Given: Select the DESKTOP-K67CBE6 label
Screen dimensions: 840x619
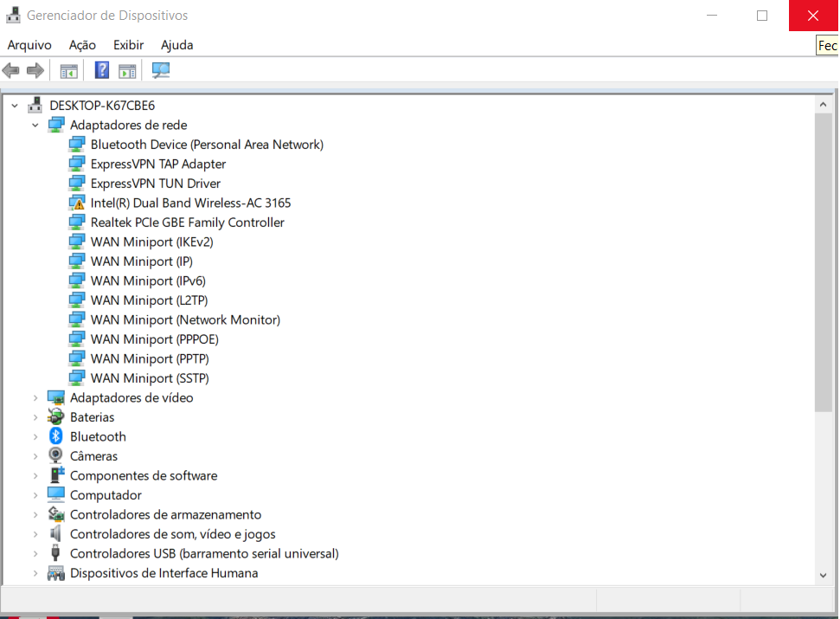Looking at the screenshot, I should pyautogui.click(x=102, y=106).
